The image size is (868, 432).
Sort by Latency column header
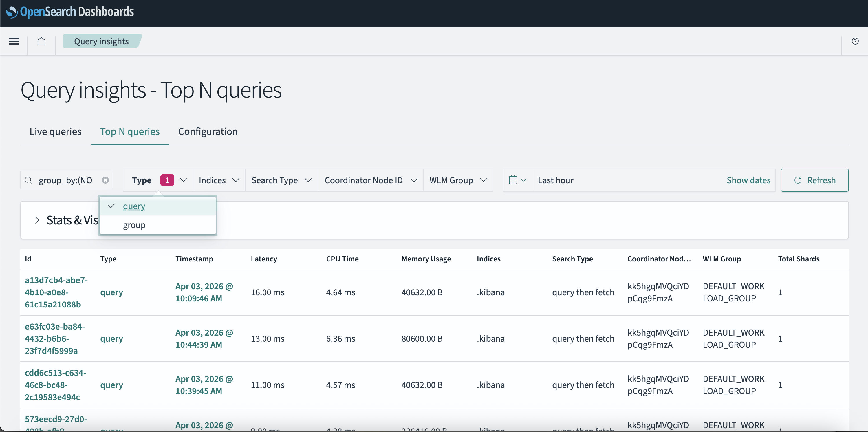click(264, 259)
